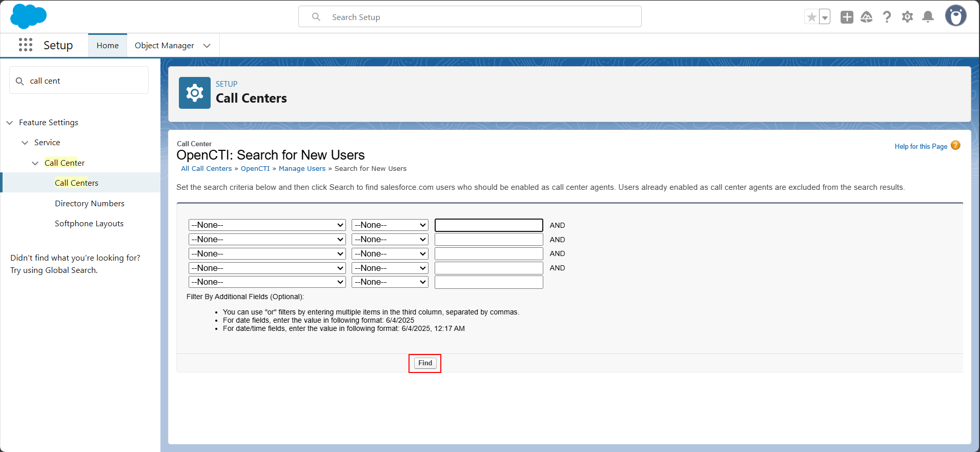Screen dimensions: 980x452
Task: Focus the Search Setup field
Action: (470, 17)
